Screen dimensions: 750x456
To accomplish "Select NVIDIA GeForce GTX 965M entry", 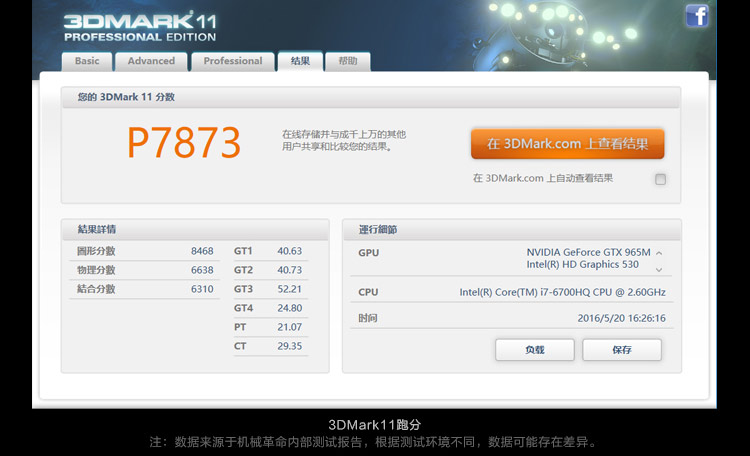I will coord(588,252).
